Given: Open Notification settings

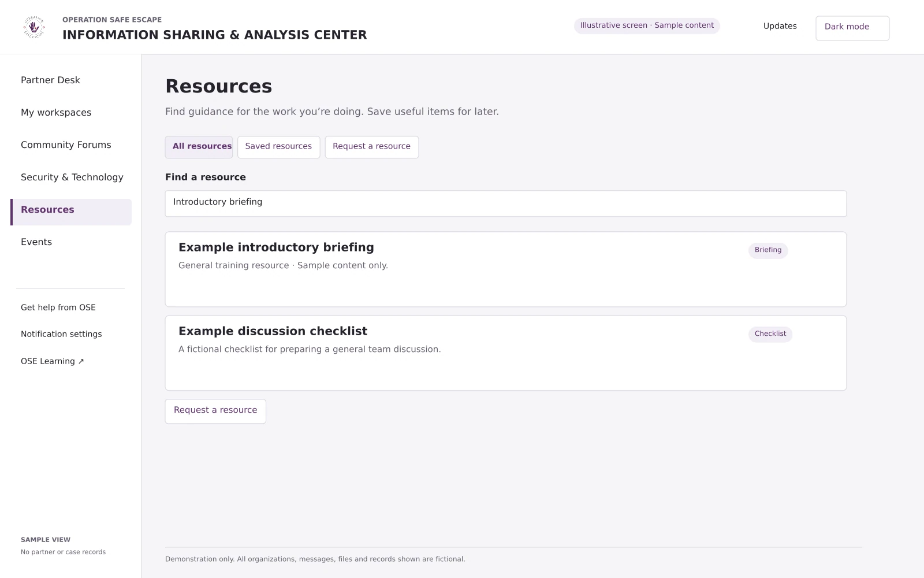Looking at the screenshot, I should 61,334.
